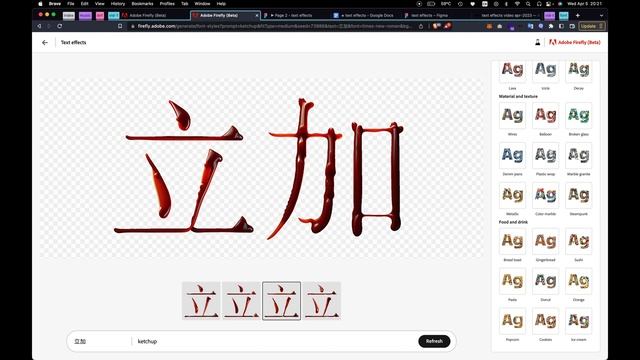
Task: Click the Refresh button
Action: pos(434,341)
